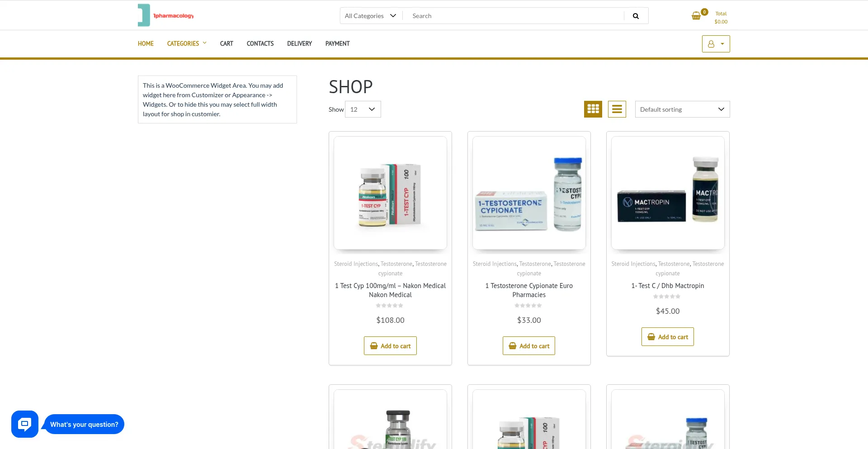Expand the Show 12 items dropdown
868x449 pixels.
[363, 109]
